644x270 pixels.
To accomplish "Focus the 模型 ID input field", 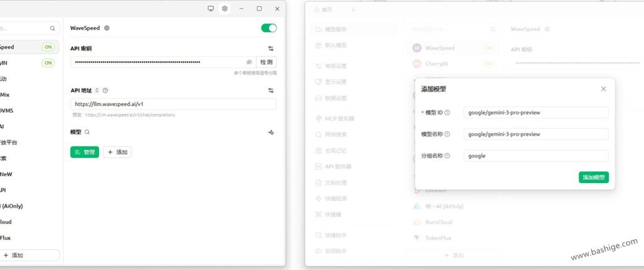I will [536, 113].
